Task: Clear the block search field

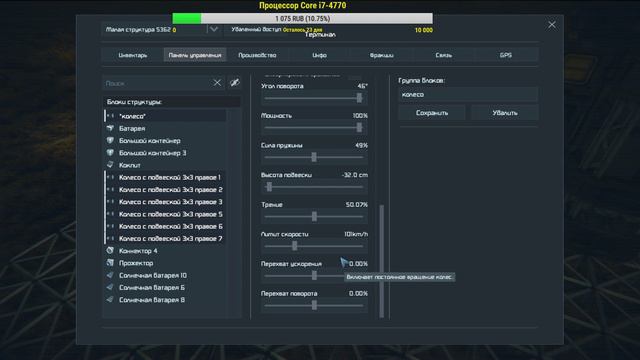Action: pos(217,83)
